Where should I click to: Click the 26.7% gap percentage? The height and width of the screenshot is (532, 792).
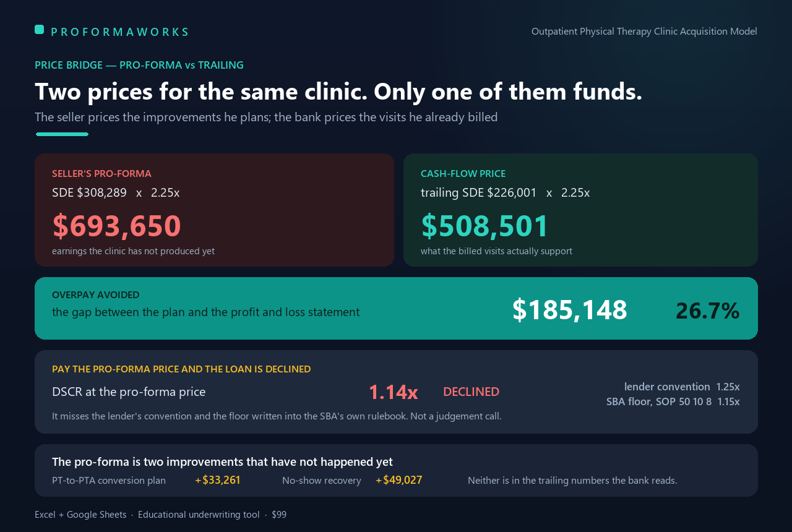[x=708, y=311]
